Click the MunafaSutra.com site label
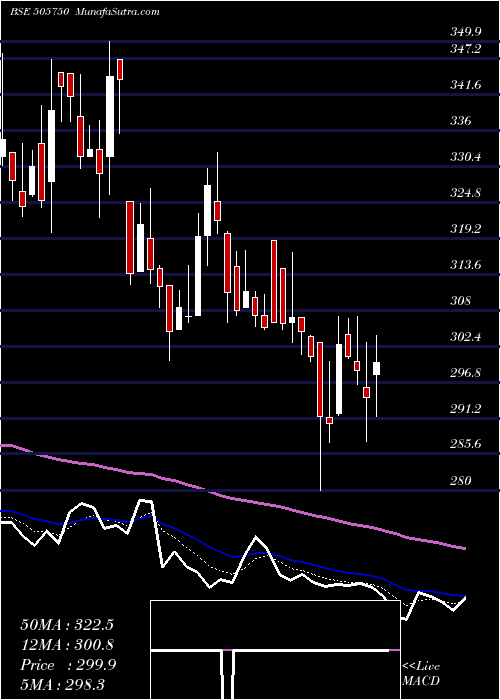500x700 pixels. pos(118,12)
